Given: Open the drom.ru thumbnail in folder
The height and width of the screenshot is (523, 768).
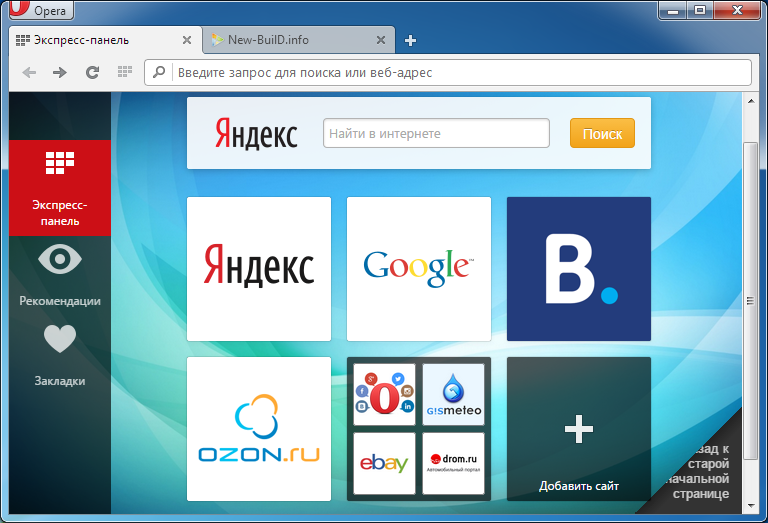Looking at the screenshot, I should 454,463.
